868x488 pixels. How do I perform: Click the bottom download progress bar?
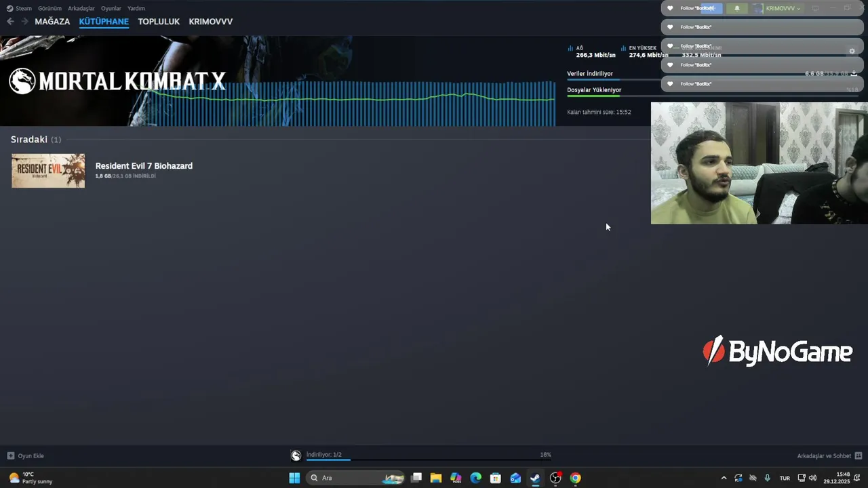point(429,460)
